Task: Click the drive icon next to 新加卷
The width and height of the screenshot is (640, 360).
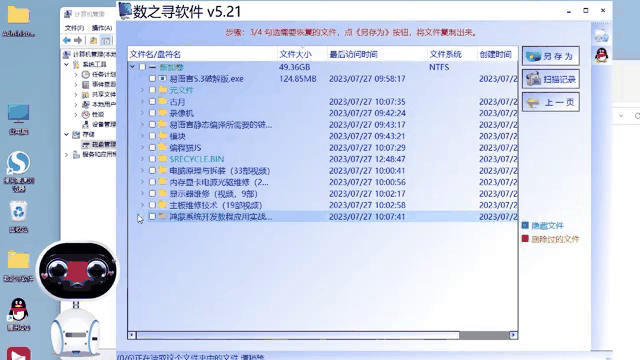Action: (x=153, y=67)
